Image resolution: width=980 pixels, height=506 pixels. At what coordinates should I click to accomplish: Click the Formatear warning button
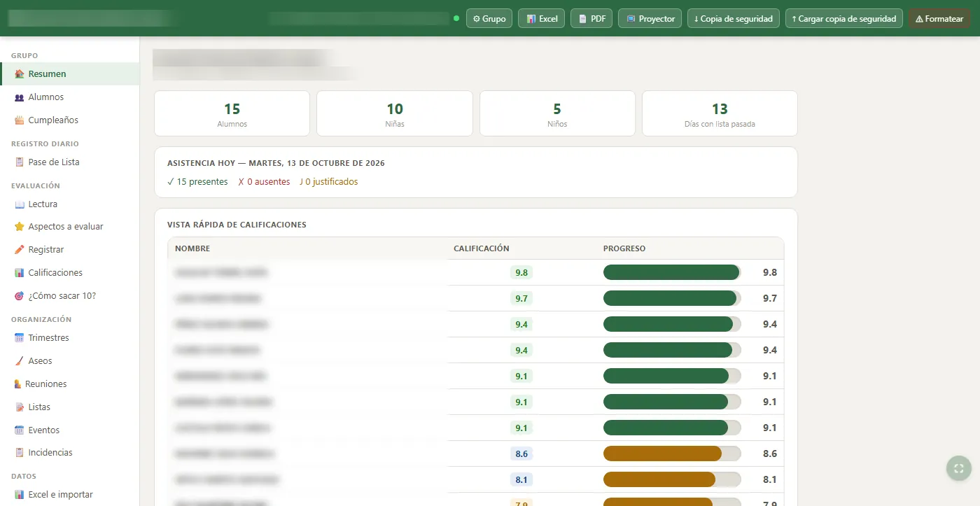(x=939, y=19)
